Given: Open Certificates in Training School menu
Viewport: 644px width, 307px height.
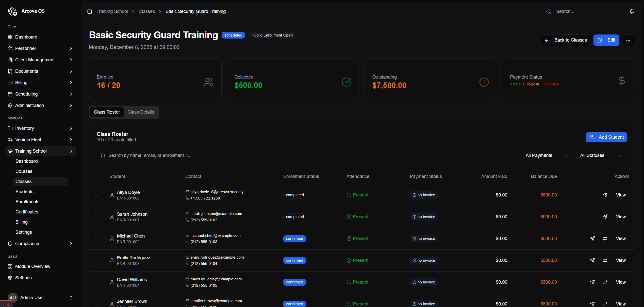Looking at the screenshot, I should coord(27,212).
